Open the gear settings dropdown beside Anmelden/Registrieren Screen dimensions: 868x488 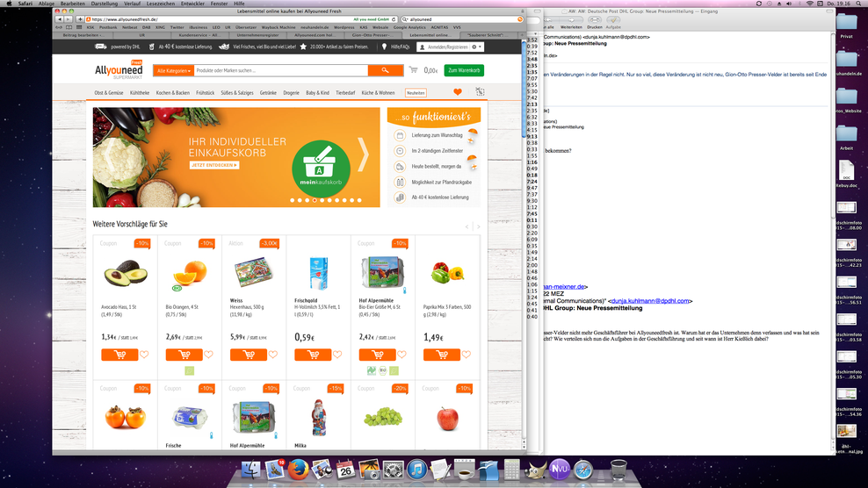476,47
